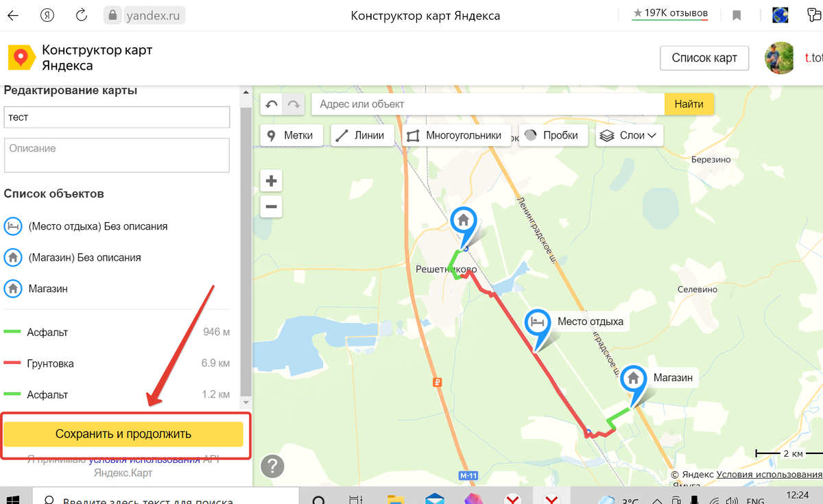Click the map name field containing тест
The height and width of the screenshot is (504, 823).
[117, 117]
